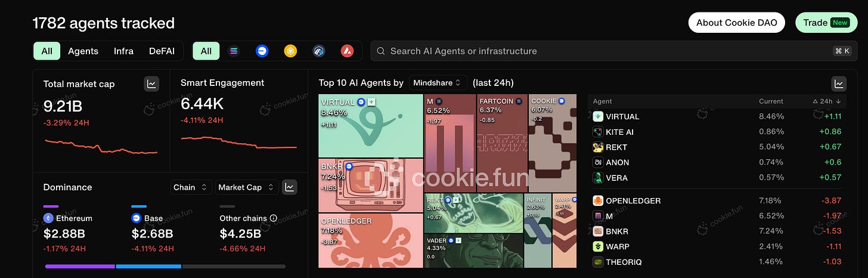Open the Mindshare dropdown

click(438, 83)
